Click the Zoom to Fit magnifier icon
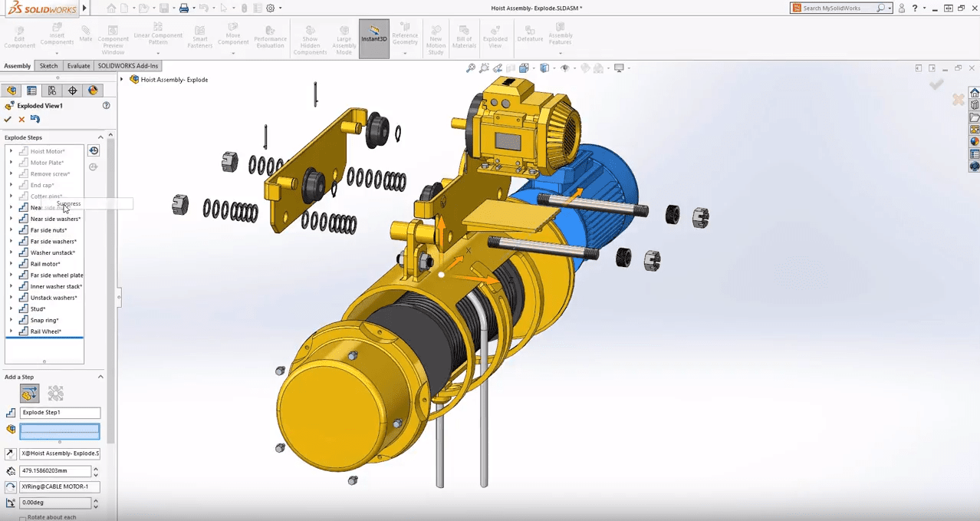This screenshot has width=980, height=521. click(x=471, y=68)
